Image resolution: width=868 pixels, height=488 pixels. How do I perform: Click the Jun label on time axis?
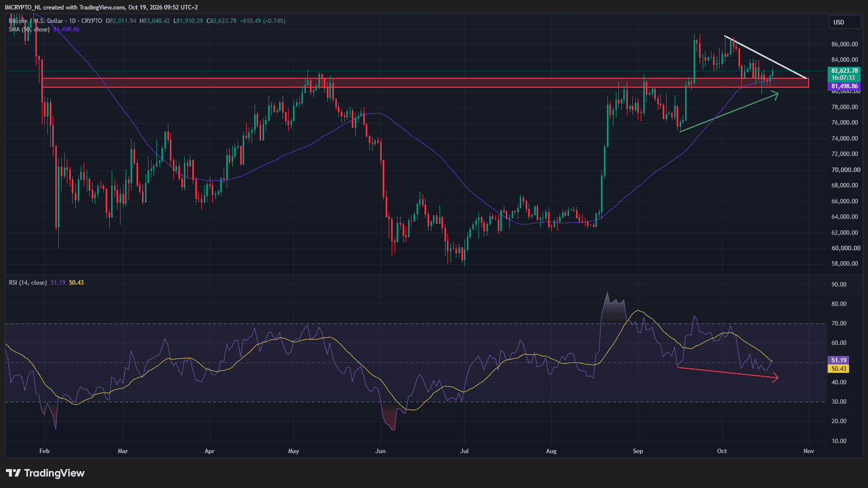(x=380, y=451)
